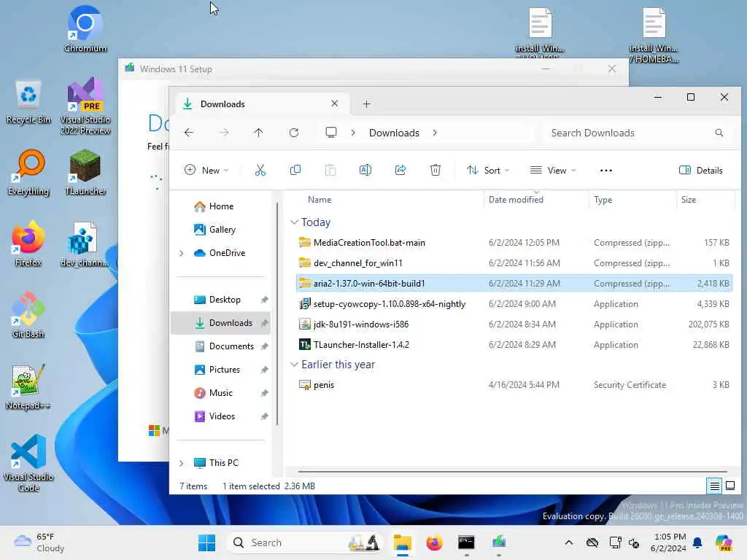
Task: Click the taskbar Search box
Action: coord(305,542)
